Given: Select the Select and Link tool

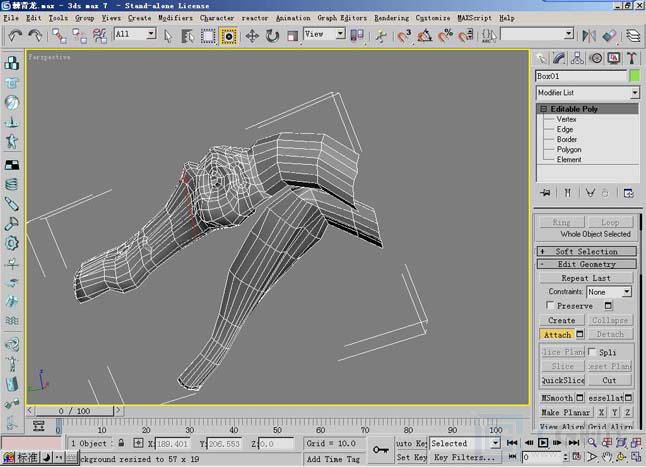Looking at the screenshot, I should [x=59, y=35].
